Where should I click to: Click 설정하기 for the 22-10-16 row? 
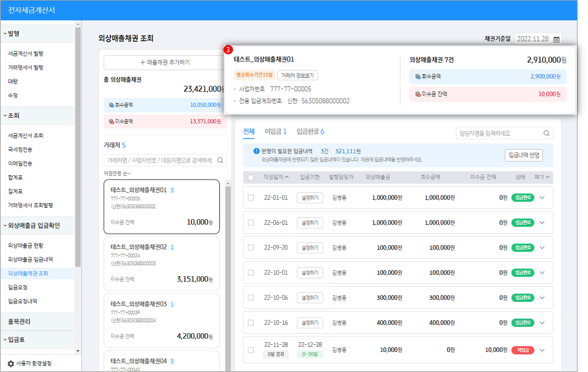point(310,323)
